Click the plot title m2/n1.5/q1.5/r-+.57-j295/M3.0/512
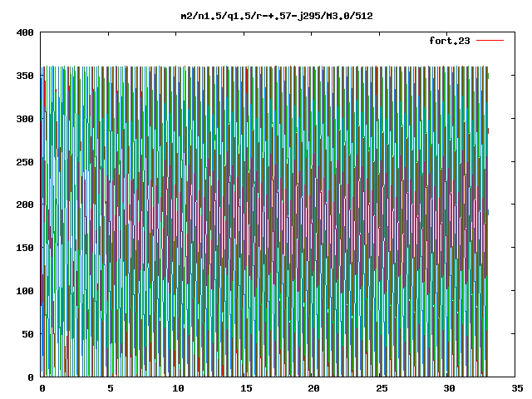The image size is (532, 399). [x=277, y=16]
